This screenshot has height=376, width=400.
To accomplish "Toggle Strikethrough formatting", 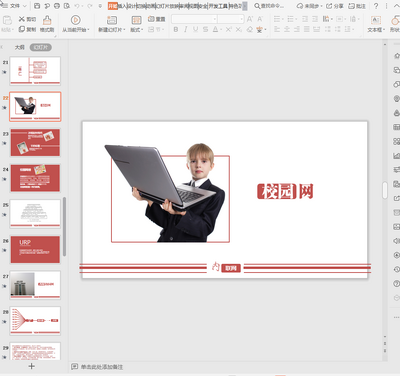I will (x=206, y=29).
